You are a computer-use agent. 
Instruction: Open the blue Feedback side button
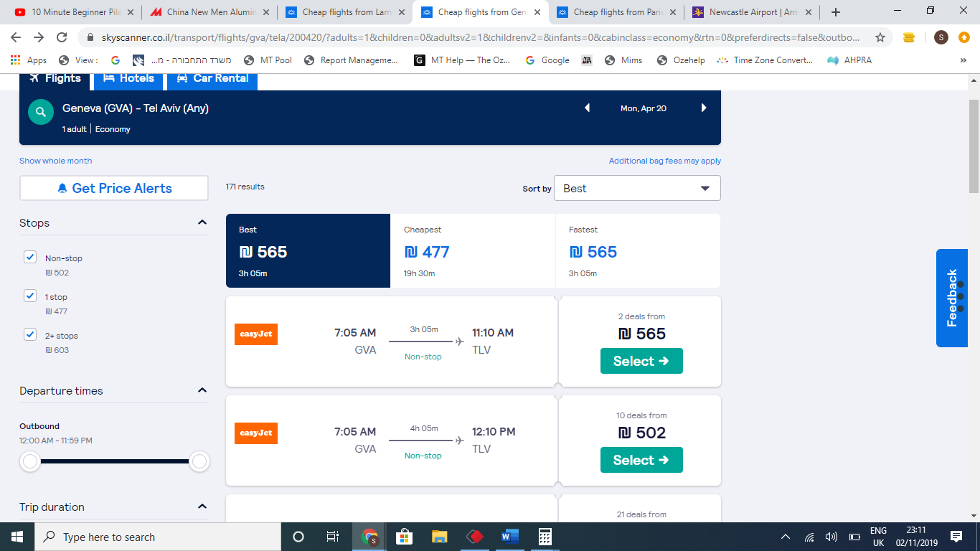pyautogui.click(x=952, y=298)
